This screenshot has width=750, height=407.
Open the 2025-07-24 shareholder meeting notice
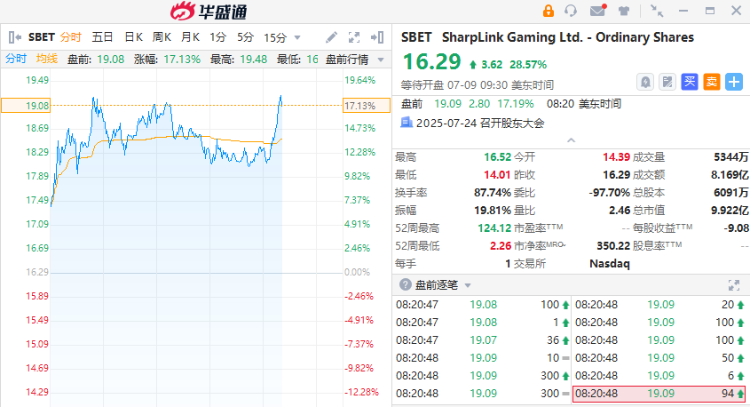coord(465,122)
